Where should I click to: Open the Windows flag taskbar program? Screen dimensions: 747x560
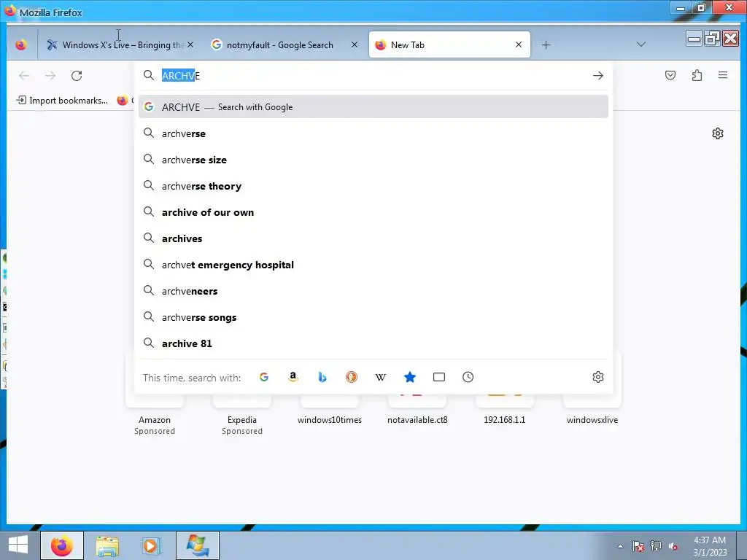(x=198, y=545)
